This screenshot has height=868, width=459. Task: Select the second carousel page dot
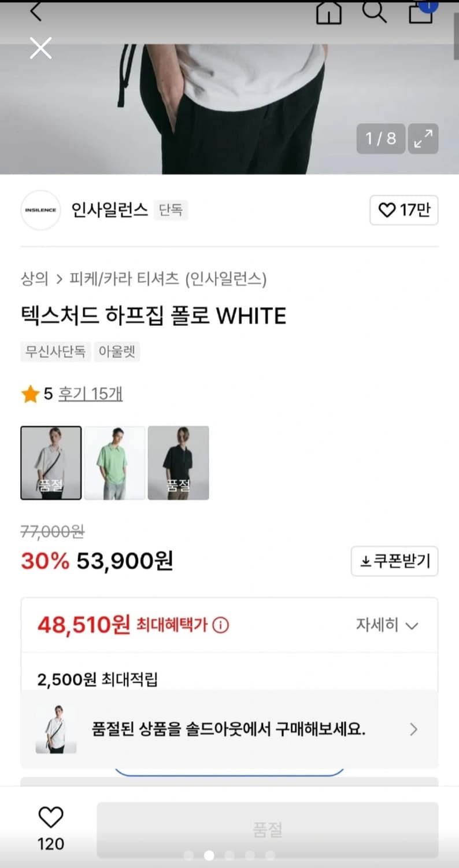tap(209, 854)
